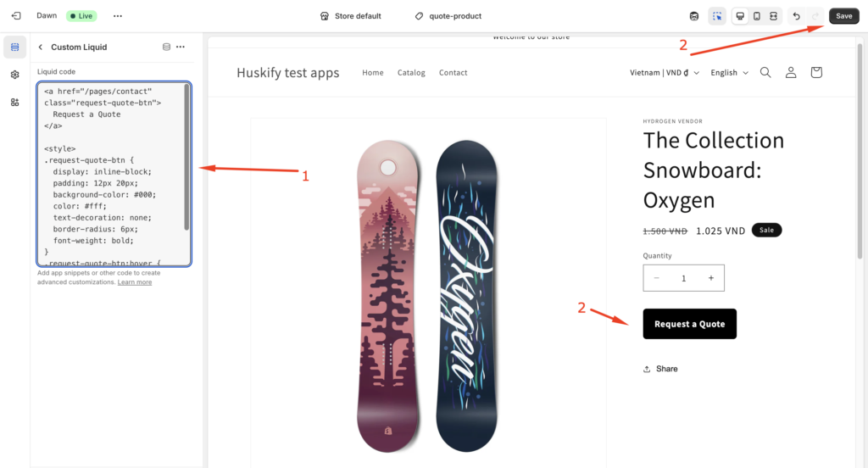Open Theme settings gear in sidebar
The width and height of the screenshot is (868, 468).
pyautogui.click(x=14, y=75)
